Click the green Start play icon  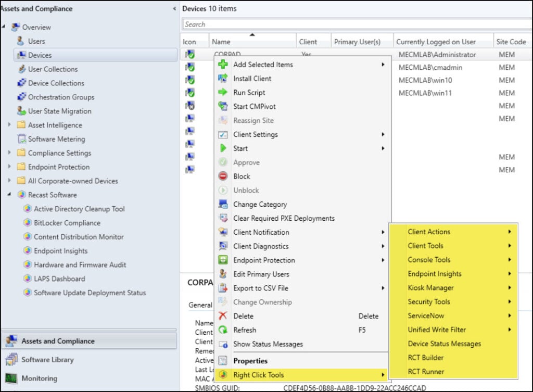pyautogui.click(x=223, y=148)
